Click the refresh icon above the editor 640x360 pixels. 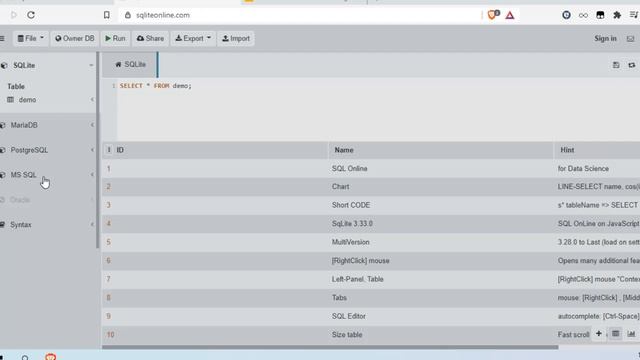pos(631,65)
